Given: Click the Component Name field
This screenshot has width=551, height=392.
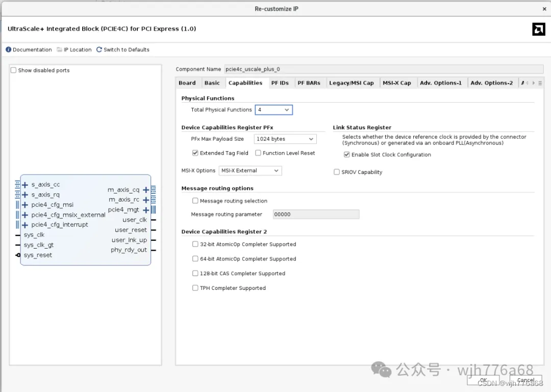Looking at the screenshot, I should coord(384,69).
